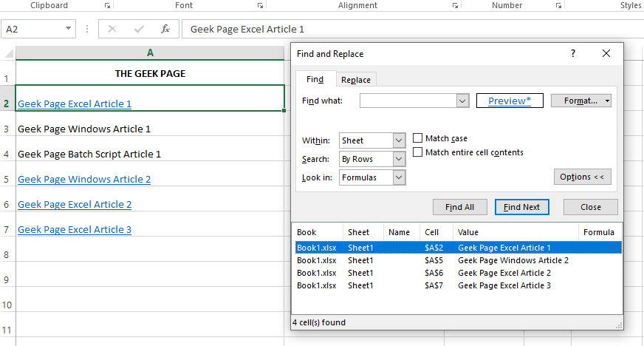Viewport: 644px width, 346px height.
Task: Open the Alignment group dialog launcher
Action: (455, 6)
